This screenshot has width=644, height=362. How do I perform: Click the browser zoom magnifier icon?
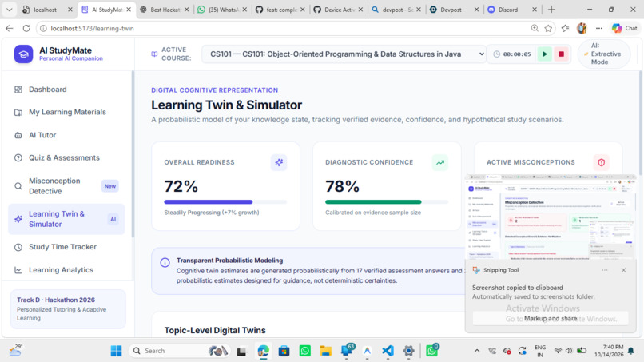(535, 28)
